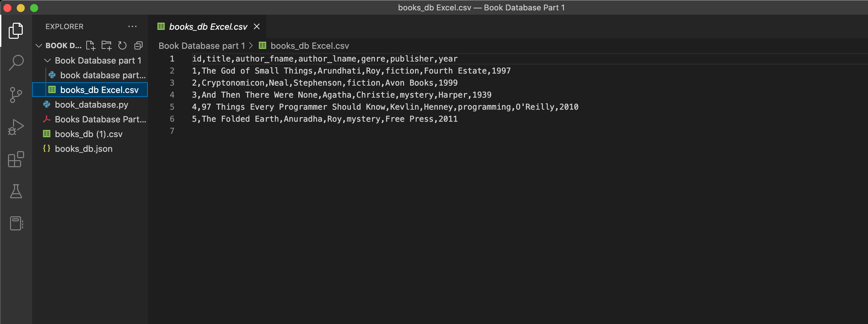Select books_db Excel.csv in the file tree
Viewport: 868px width, 324px height.
90,90
